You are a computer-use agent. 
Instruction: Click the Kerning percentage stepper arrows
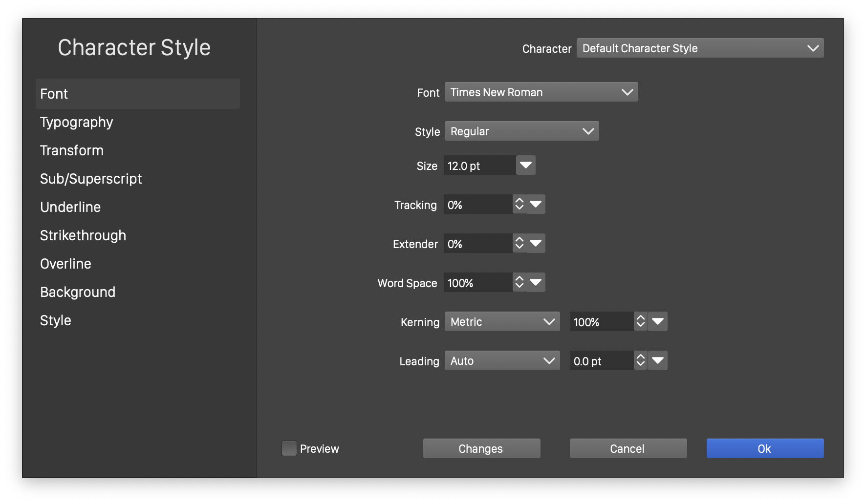coord(640,321)
